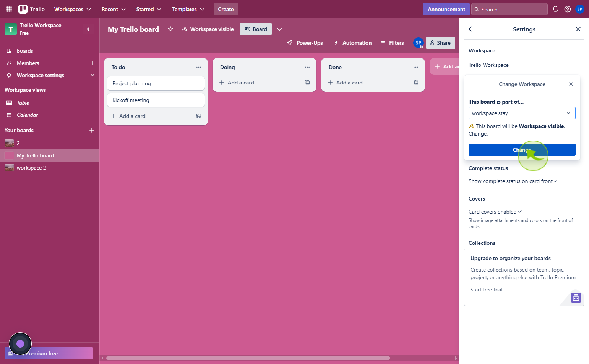Create a card from template in Doing list
This screenshot has height=364, width=589.
tap(307, 83)
